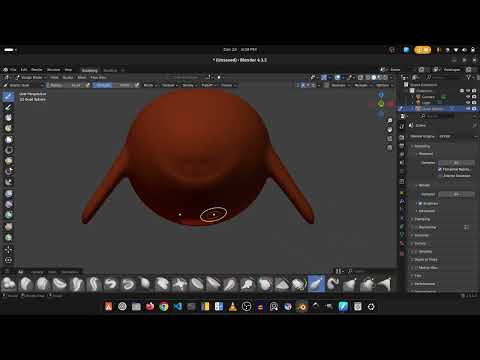Toggle the camera view gizmo icon
Viewport: 480px width, 360px height.
tap(389, 139)
